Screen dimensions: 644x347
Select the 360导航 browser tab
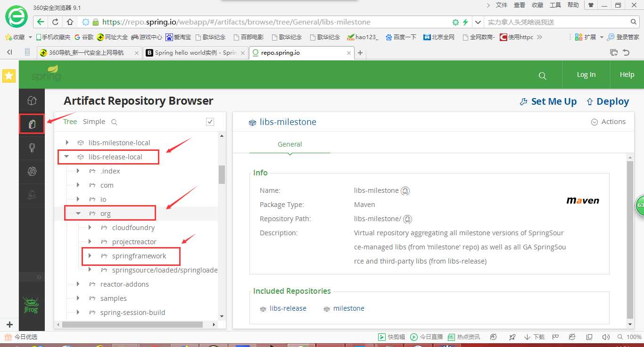(x=89, y=53)
